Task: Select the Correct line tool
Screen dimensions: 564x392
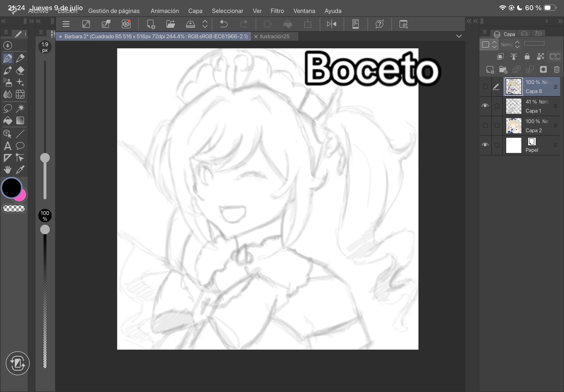Action: (20, 158)
